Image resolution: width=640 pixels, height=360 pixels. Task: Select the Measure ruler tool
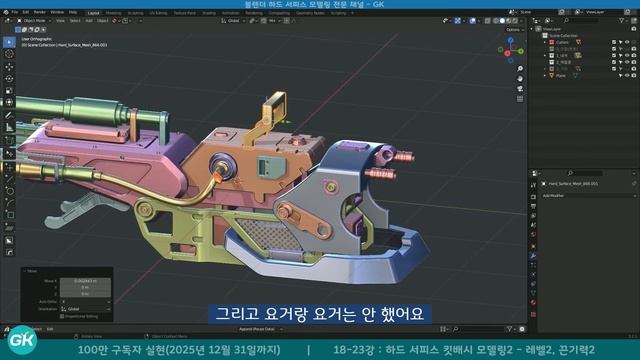[x=9, y=127]
